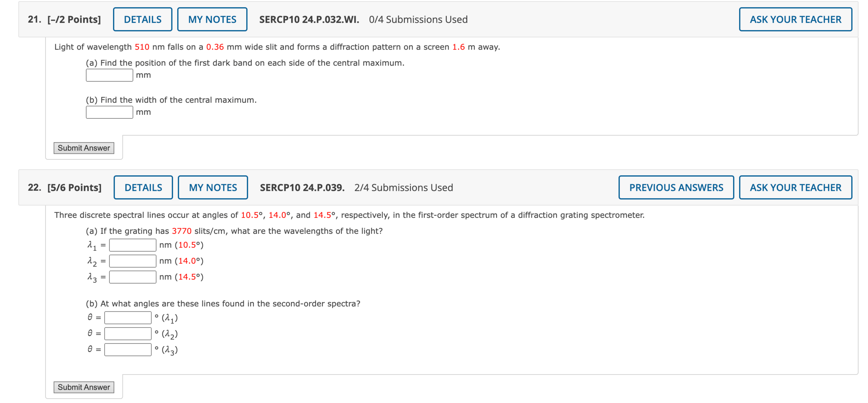868x403 pixels.
Task: Click the second-order angle input for λ2
Action: coord(128,334)
